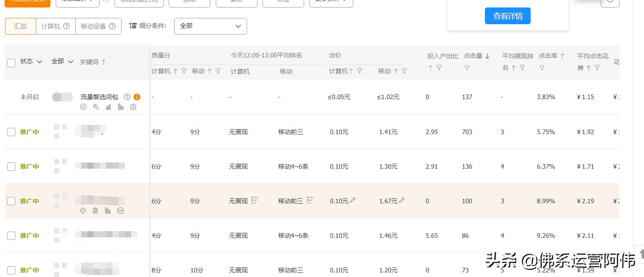Click the orange info icon beside 流量智选词包

[137, 97]
